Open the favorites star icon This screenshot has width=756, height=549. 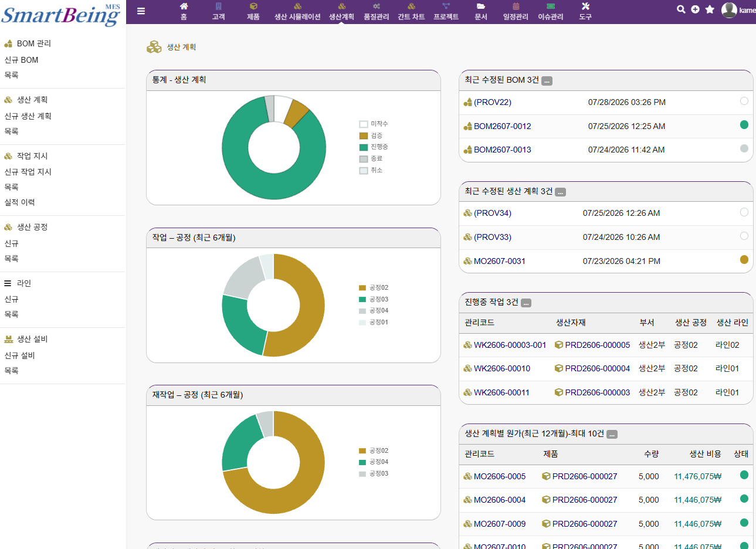pyautogui.click(x=710, y=9)
